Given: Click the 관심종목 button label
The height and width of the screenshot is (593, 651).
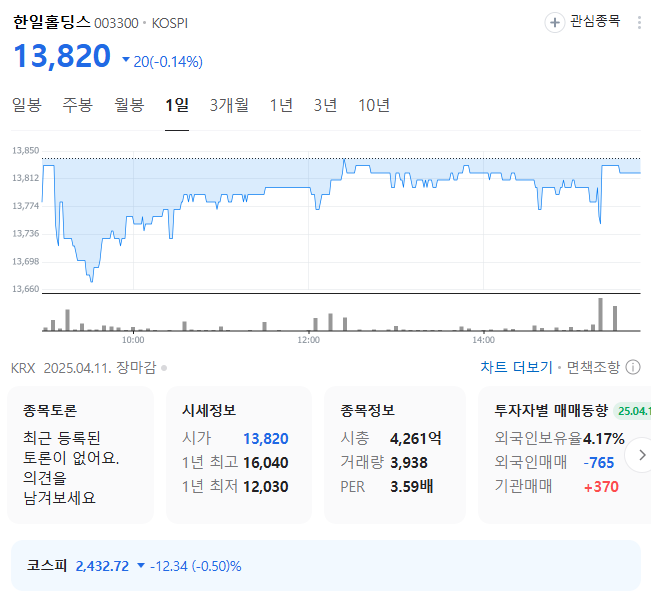Looking at the screenshot, I should (x=595, y=21).
